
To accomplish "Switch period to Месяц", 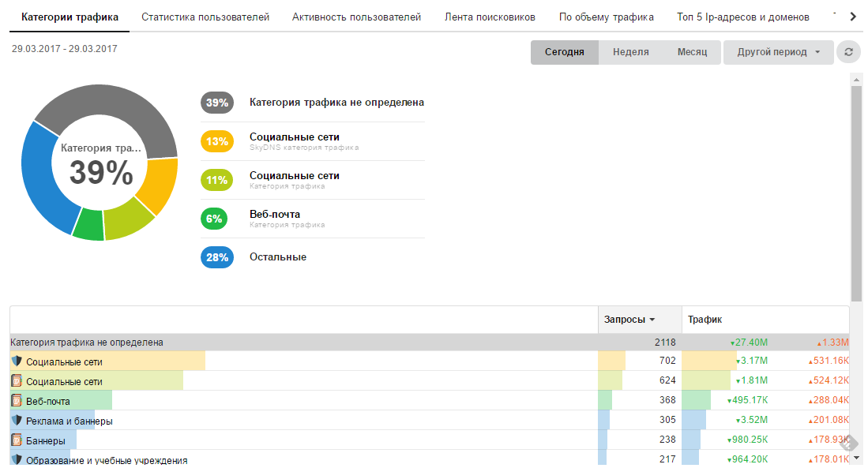I will tap(692, 52).
